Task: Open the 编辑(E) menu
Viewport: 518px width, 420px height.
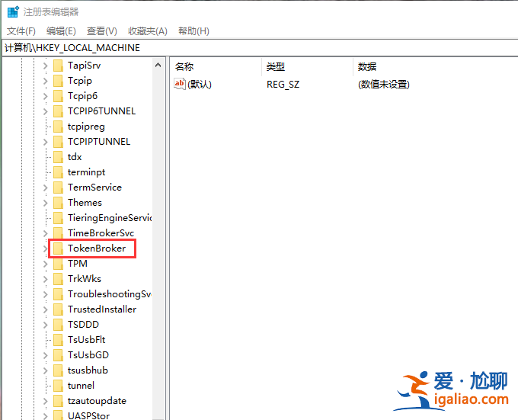Action: click(x=61, y=31)
